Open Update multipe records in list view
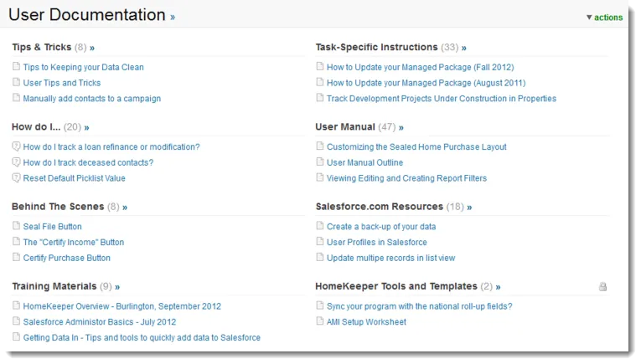Screen dimensions: 641x364 pyautogui.click(x=390, y=258)
